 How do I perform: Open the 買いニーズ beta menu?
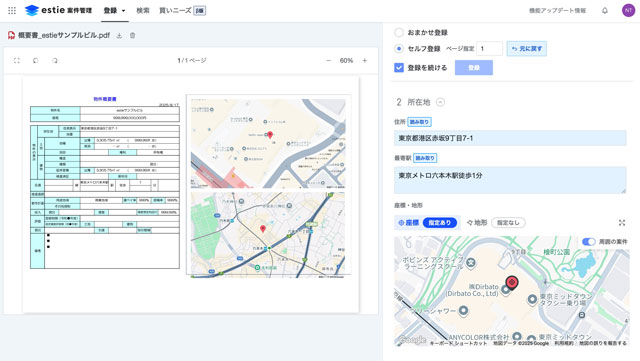(182, 11)
